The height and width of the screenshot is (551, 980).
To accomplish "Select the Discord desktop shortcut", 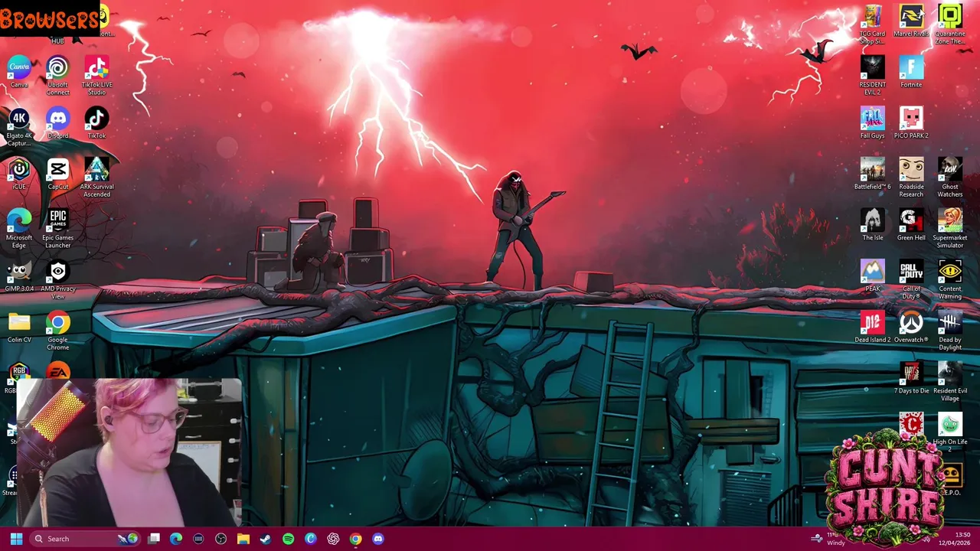I will coord(57,122).
